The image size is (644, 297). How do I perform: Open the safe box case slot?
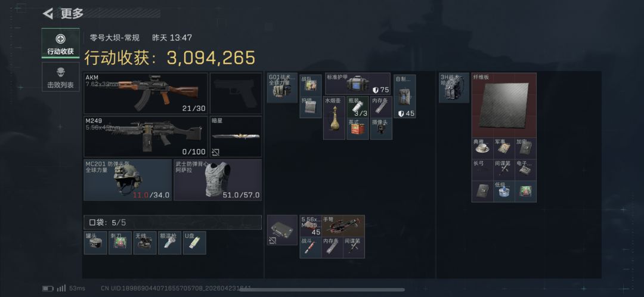pyautogui.click(x=282, y=230)
